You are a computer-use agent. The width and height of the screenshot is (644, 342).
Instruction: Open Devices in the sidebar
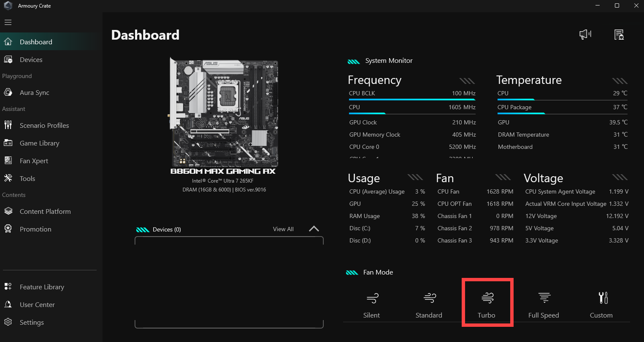[x=31, y=59]
